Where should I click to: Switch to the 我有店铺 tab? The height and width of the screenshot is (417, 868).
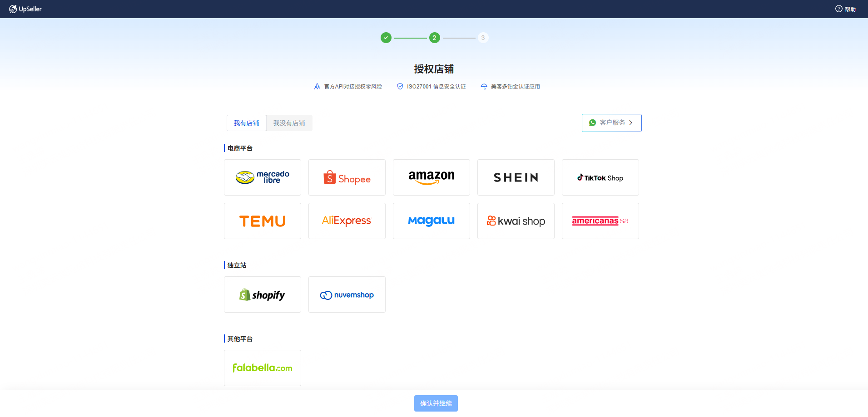(247, 123)
